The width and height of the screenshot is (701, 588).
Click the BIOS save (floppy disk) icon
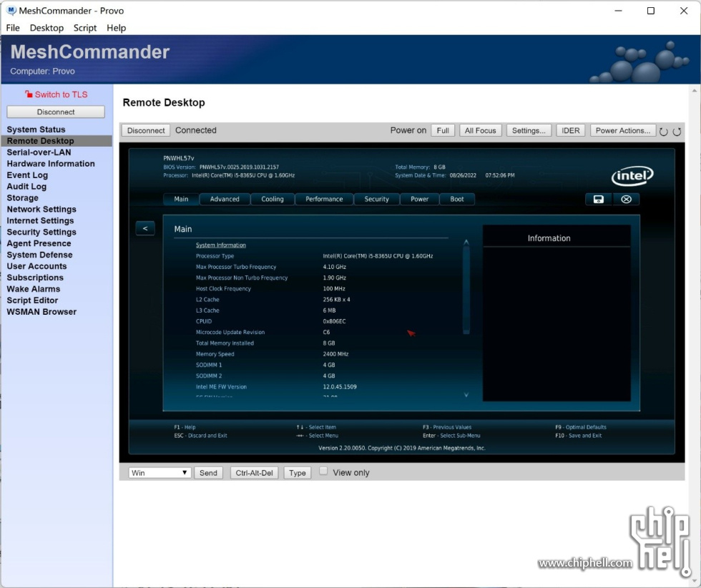click(x=599, y=200)
